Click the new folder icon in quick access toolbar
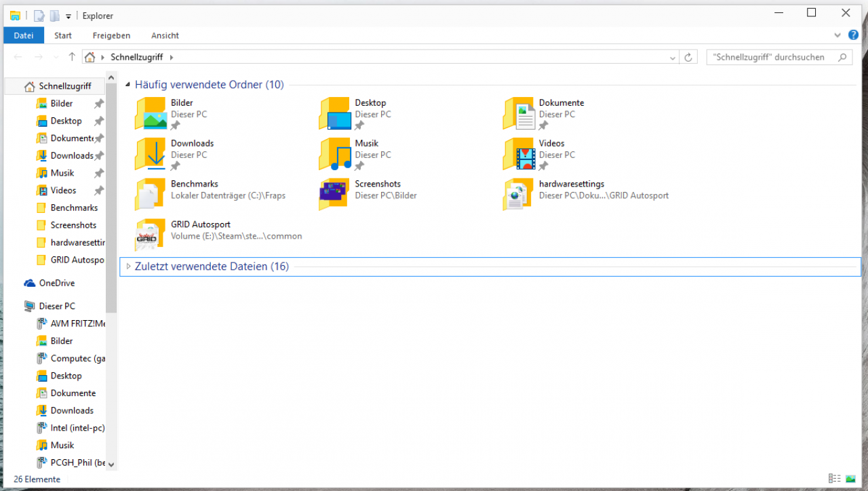This screenshot has height=491, width=868. click(55, 16)
